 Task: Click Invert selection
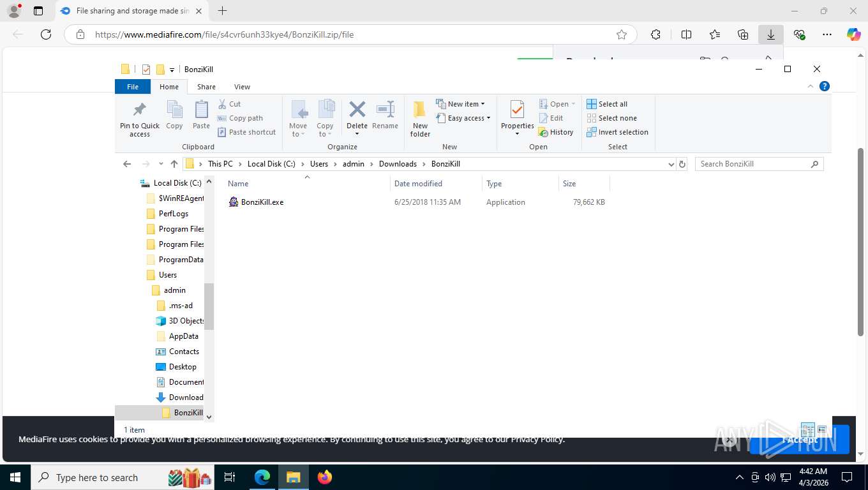617,132
